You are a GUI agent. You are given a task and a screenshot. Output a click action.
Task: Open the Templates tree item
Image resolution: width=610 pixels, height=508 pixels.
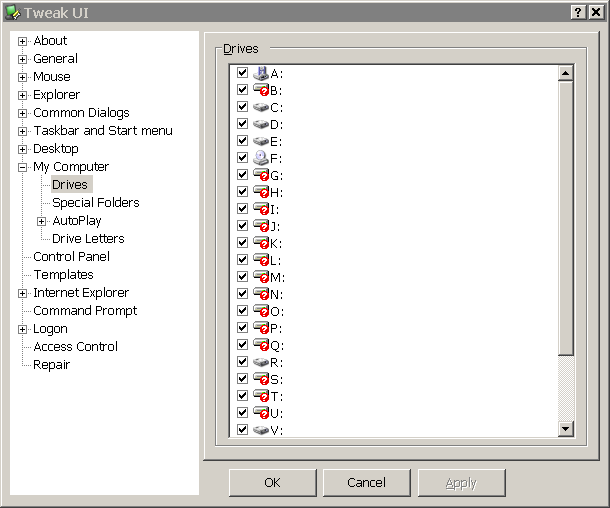click(63, 275)
